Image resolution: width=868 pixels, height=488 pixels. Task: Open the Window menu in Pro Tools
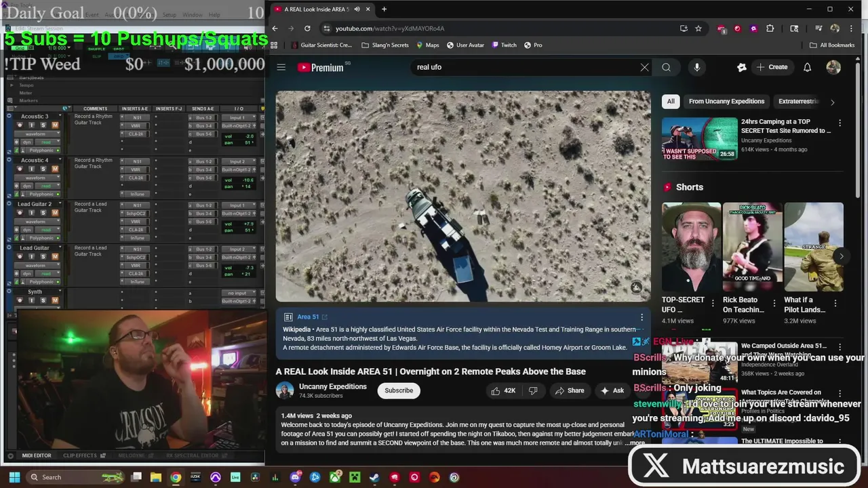[192, 15]
